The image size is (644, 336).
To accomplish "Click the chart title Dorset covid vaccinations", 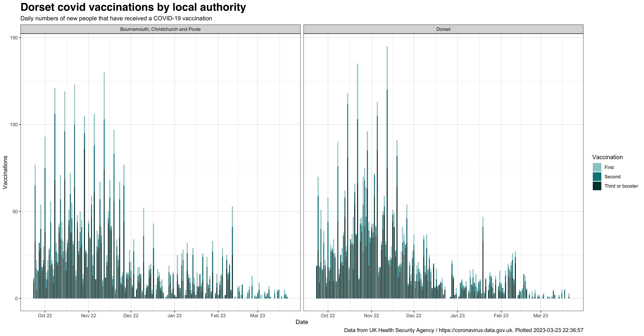I will coord(133,7).
